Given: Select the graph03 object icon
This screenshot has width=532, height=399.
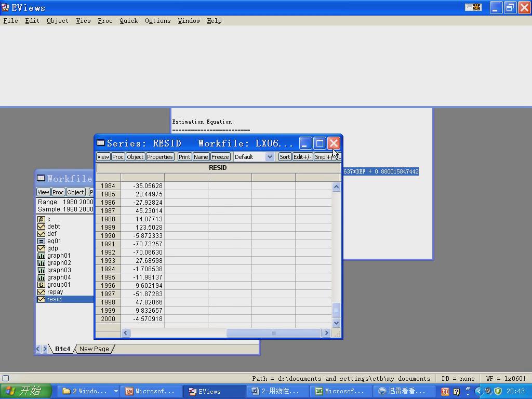Looking at the screenshot, I should click(x=41, y=270).
